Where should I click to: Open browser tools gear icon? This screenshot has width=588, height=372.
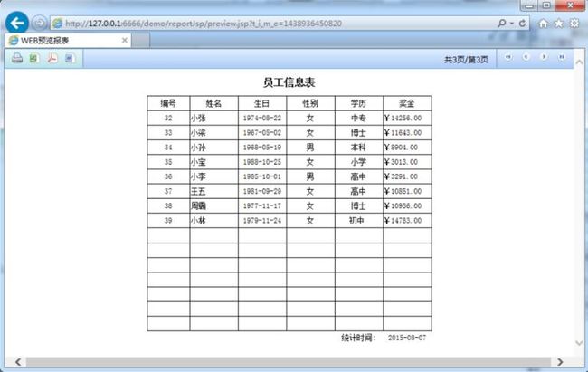574,24
